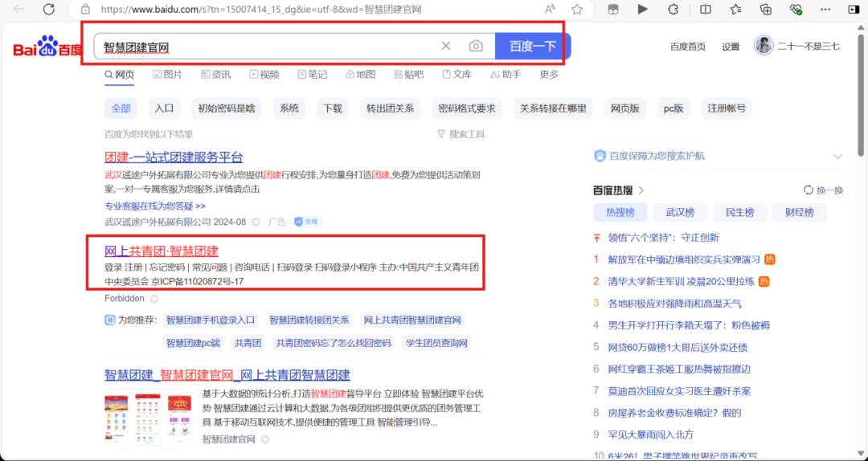Viewport: 868px width, 461px height.
Task: Expand dropdown arrow beside Forbidden
Action: [154, 299]
